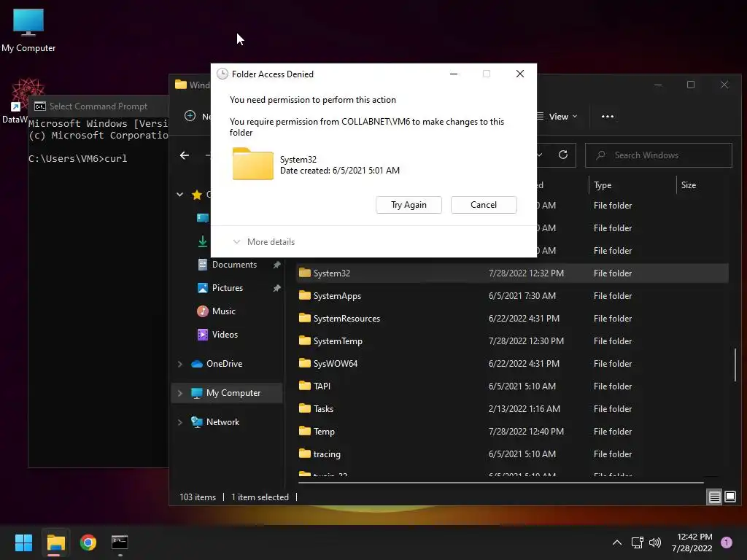Collapse the Quick access group chevron

pos(179,194)
